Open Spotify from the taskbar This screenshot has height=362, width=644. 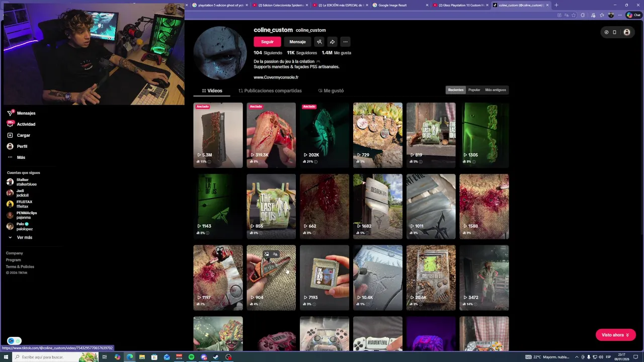point(191,357)
